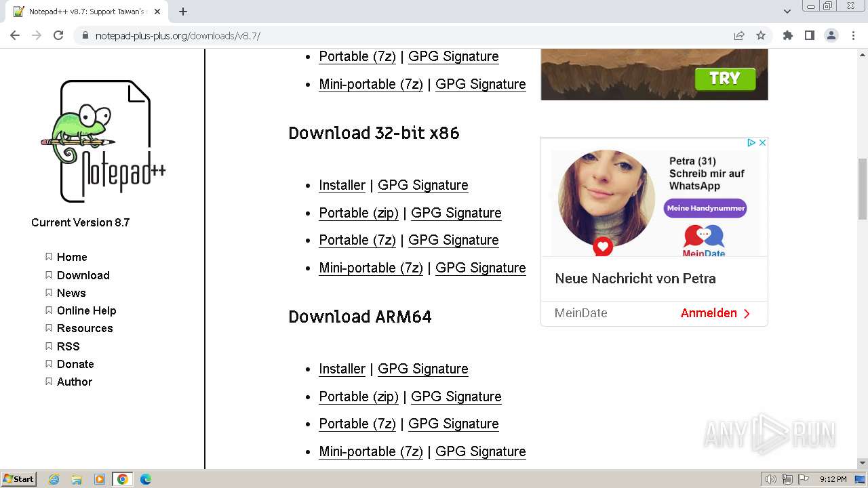Viewport: 868px width, 488px height.
Task: Open the RSS sidebar link
Action: pos(68,346)
